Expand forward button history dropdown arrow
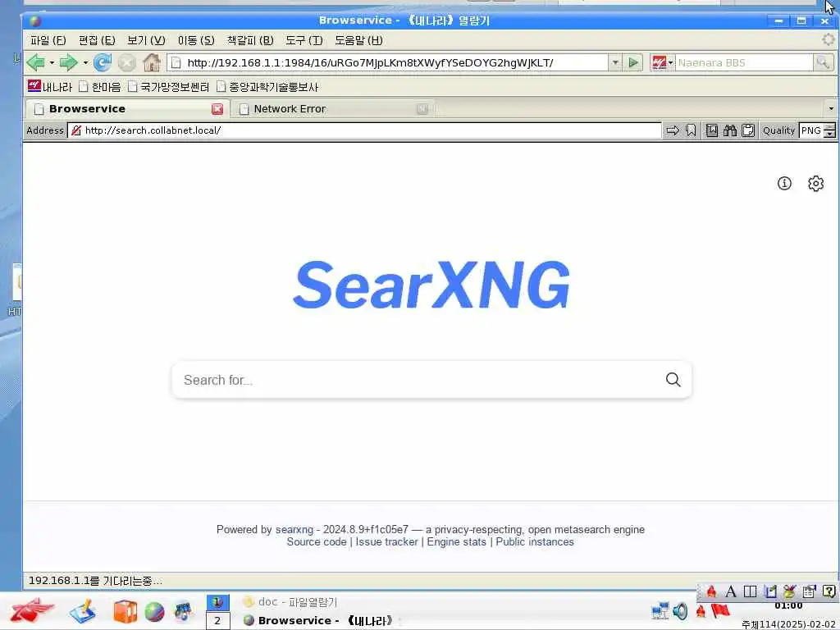This screenshot has width=840, height=630. [x=85, y=62]
